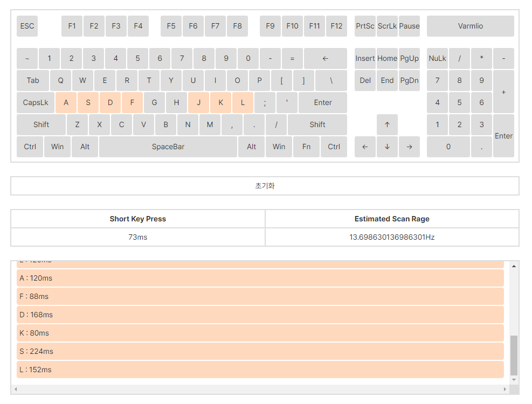Select the 'A : 120ms' log row
Screen dimensions: 532x404
coord(260,278)
